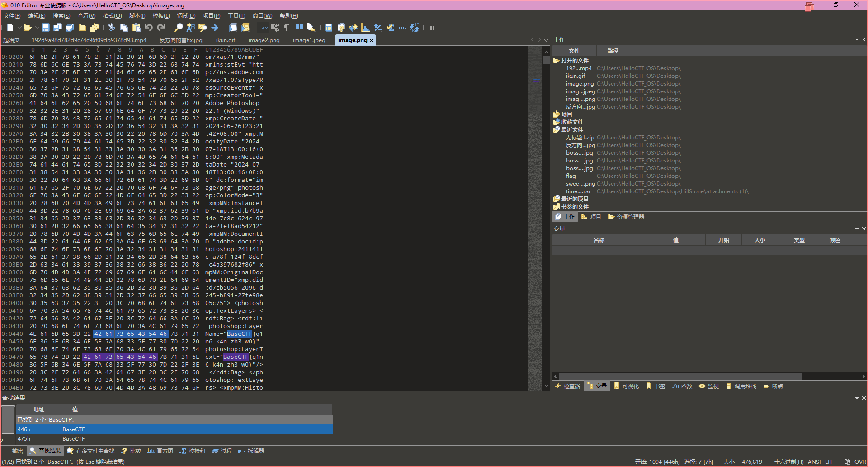Toggle Hex edit mode button
Screen dimensions: 868x467
click(x=263, y=28)
